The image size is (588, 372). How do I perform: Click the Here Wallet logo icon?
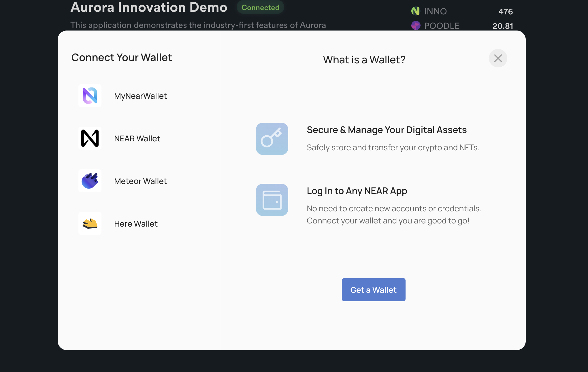pos(90,223)
